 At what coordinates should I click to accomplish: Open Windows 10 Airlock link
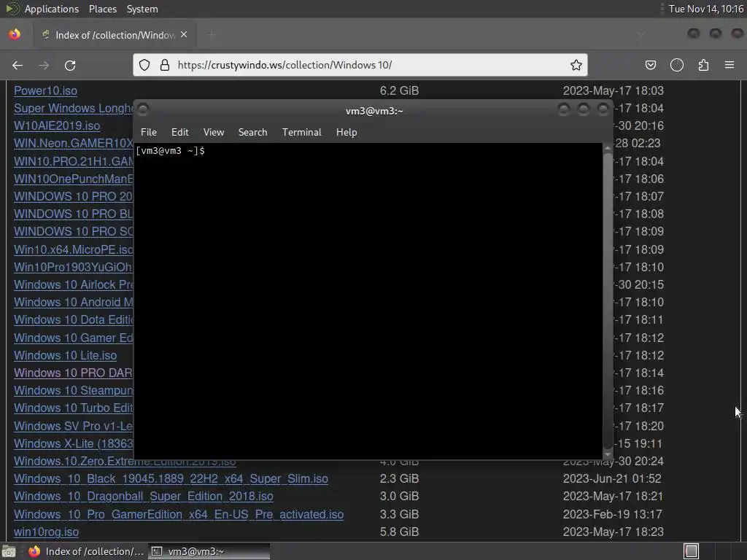pos(74,285)
